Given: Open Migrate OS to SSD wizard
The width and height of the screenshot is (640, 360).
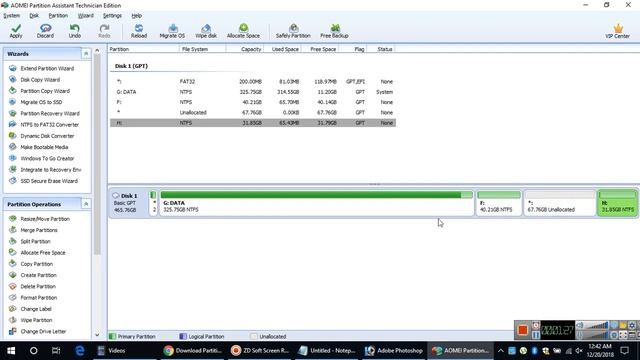Looking at the screenshot, I should [x=41, y=102].
